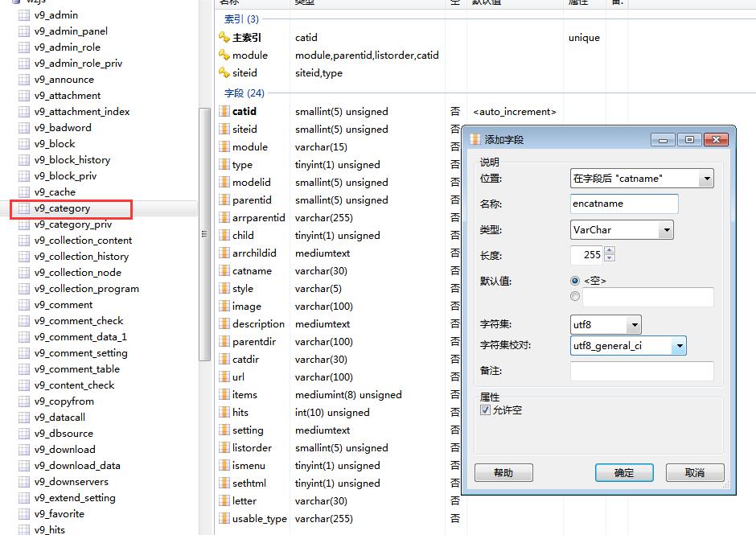
Task: Select v9_comment_setting in the table list
Action: pyautogui.click(x=80, y=353)
